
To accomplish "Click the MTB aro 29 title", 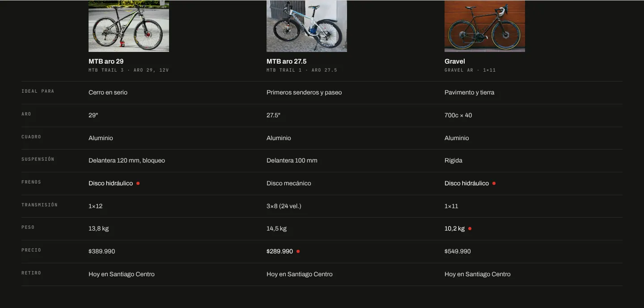I will [x=106, y=61].
